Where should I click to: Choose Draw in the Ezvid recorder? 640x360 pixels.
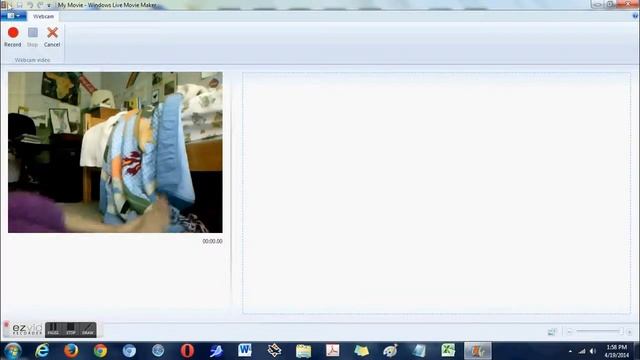click(88, 329)
